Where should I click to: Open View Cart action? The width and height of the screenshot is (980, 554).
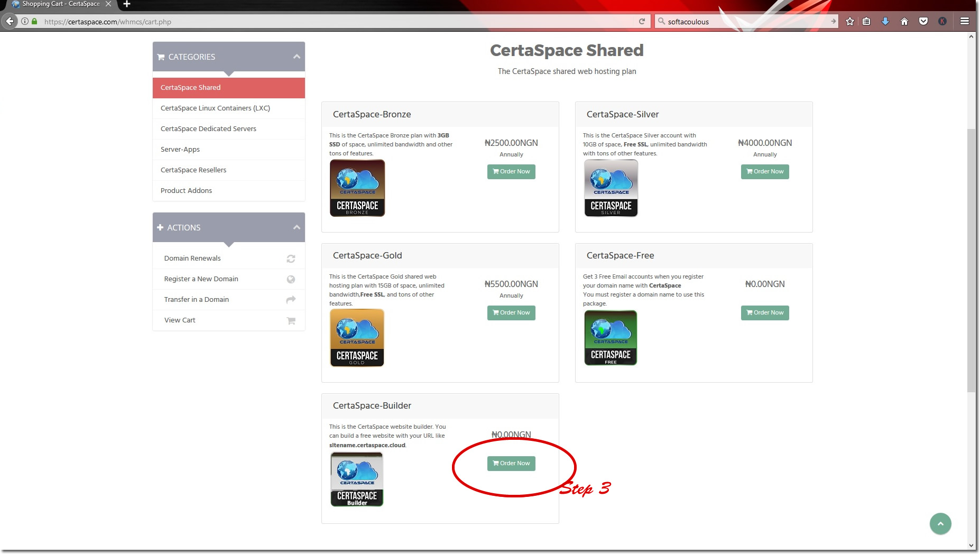(x=229, y=320)
